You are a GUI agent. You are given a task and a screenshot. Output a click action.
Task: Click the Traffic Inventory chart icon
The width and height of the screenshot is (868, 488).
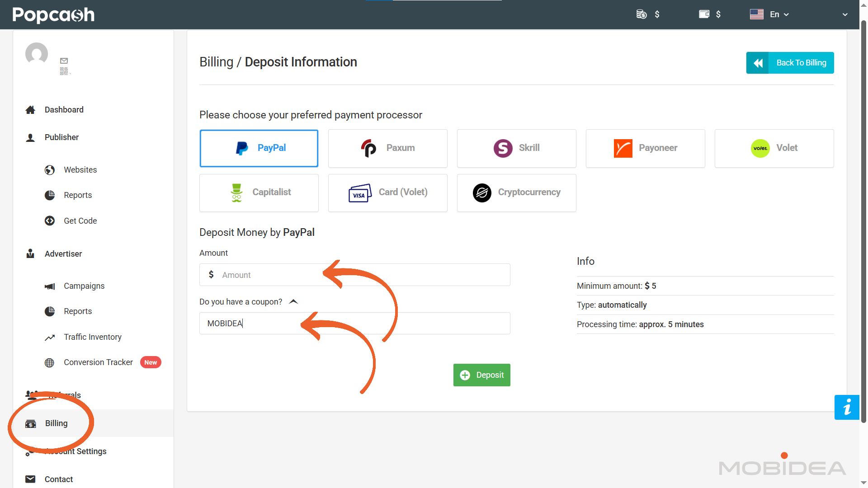pyautogui.click(x=50, y=338)
